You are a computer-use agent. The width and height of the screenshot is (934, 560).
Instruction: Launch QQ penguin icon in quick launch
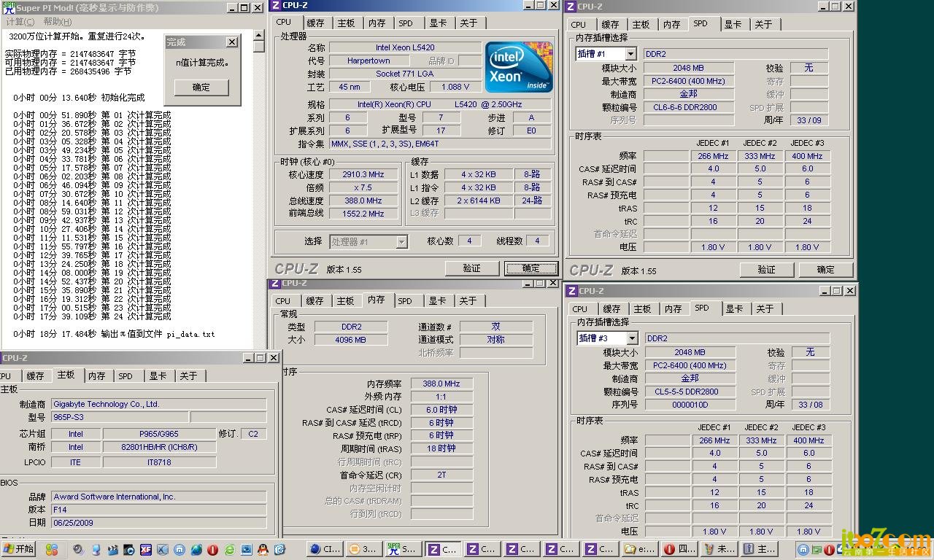pyautogui.click(x=262, y=549)
